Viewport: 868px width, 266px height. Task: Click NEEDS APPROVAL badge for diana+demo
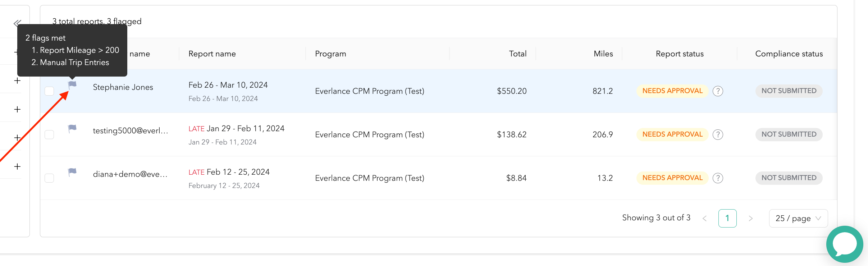point(672,178)
